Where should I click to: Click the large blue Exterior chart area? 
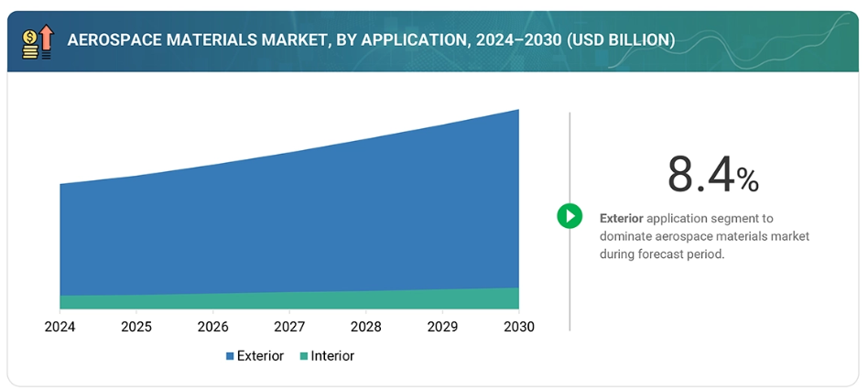coord(289,229)
